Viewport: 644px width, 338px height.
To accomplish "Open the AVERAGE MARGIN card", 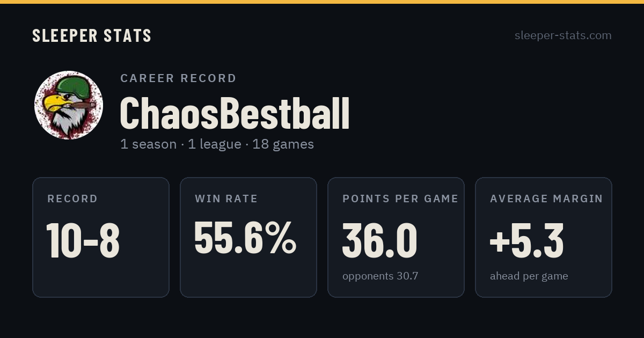I will pyautogui.click(x=544, y=237).
